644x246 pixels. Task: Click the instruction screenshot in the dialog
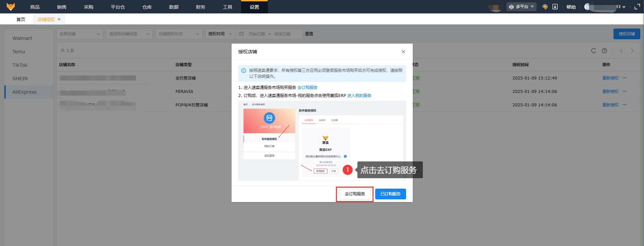(322, 141)
